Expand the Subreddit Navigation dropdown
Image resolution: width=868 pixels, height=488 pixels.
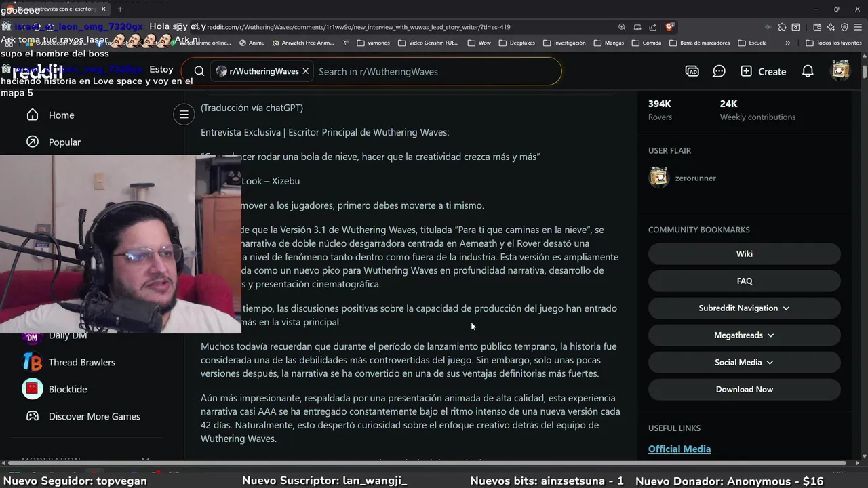click(745, 308)
